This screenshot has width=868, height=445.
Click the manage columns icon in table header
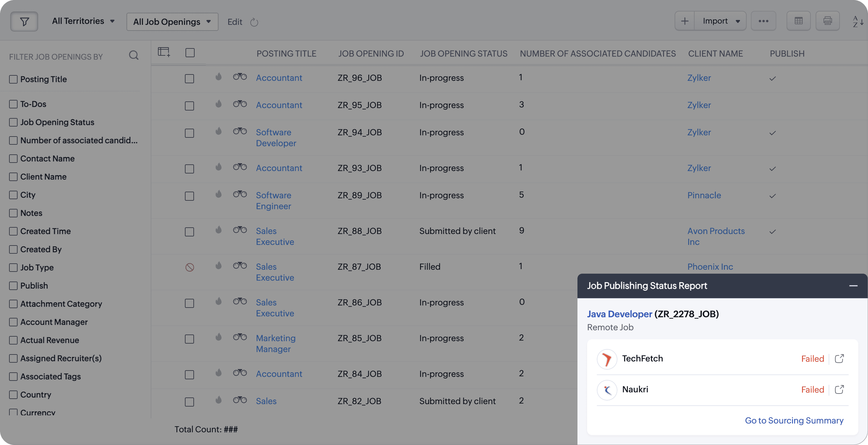pos(164,52)
